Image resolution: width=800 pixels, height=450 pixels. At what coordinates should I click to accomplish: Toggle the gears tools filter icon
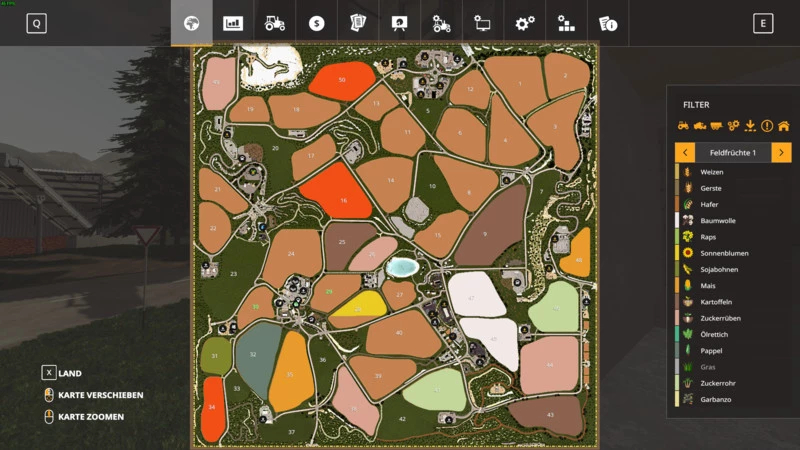click(x=734, y=126)
